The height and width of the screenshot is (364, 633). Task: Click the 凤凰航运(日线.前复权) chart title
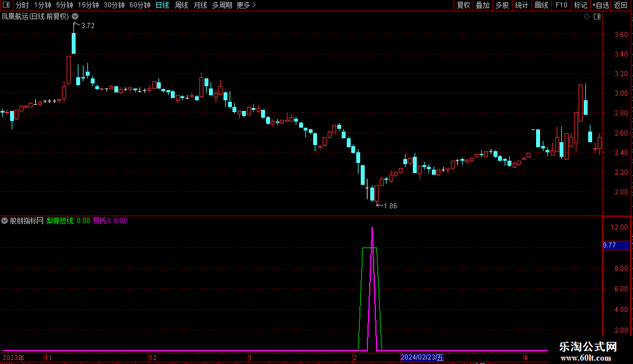tap(35, 17)
